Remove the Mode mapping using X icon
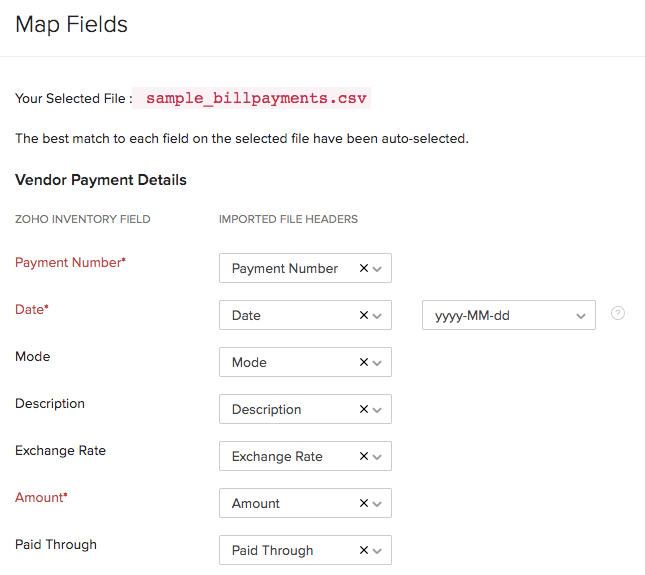This screenshot has height=575, width=645. click(364, 362)
